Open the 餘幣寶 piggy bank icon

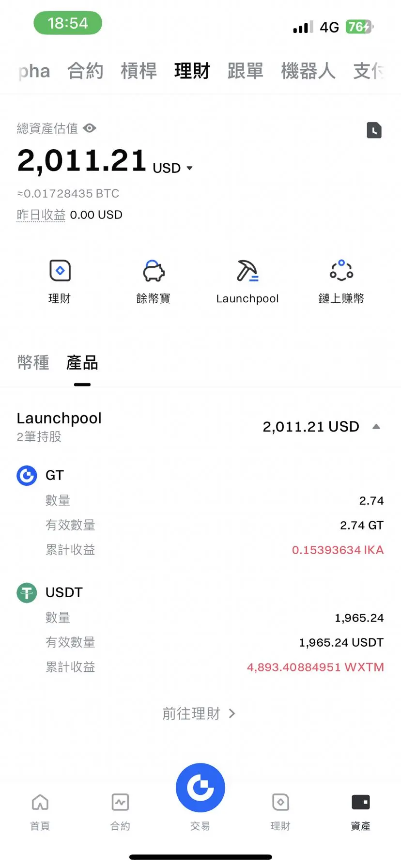coord(154,271)
